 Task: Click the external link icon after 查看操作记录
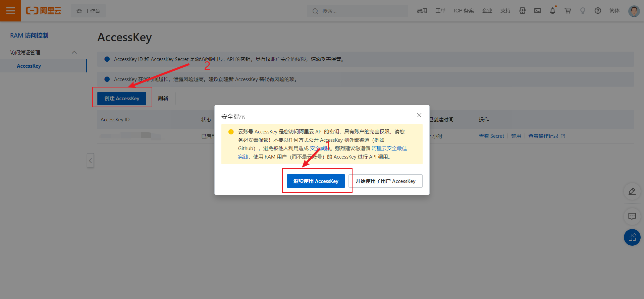point(563,136)
